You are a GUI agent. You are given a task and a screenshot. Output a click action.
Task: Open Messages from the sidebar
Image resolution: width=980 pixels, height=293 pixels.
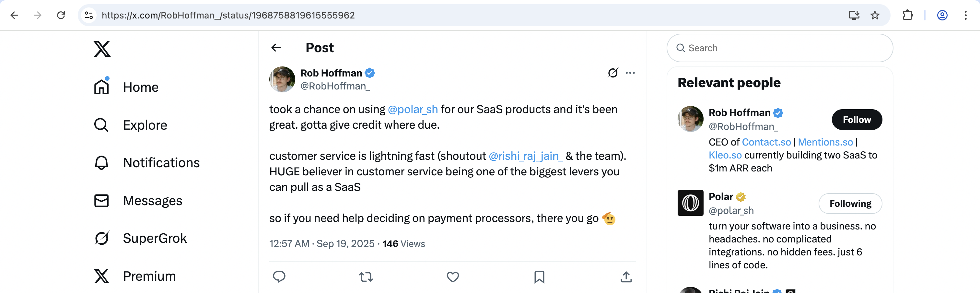pos(152,201)
